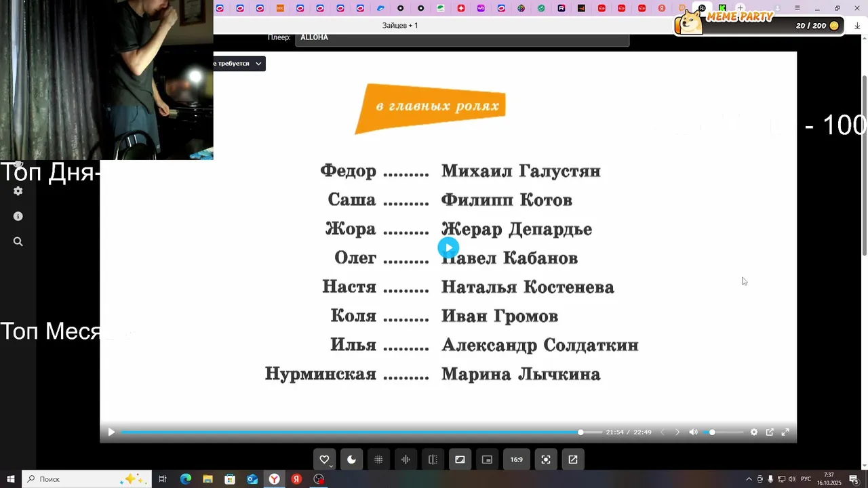Open a new browser tab
This screenshot has height=488, width=868.
click(741, 8)
